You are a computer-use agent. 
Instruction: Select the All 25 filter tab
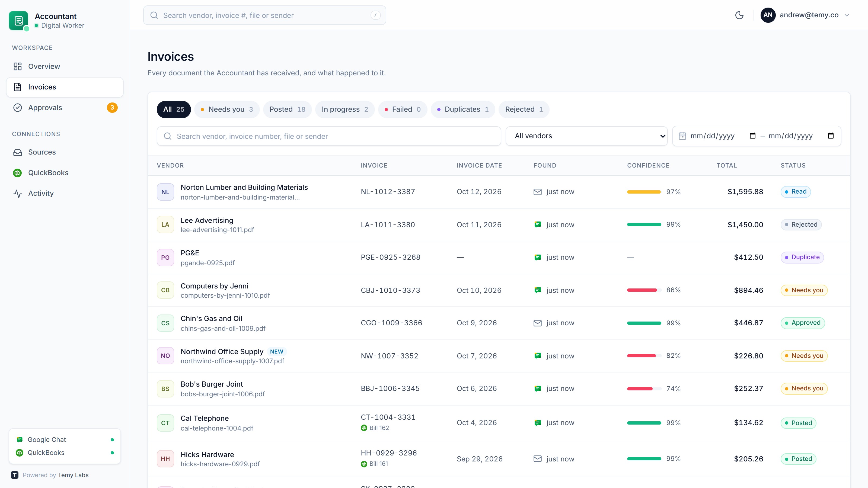click(174, 109)
